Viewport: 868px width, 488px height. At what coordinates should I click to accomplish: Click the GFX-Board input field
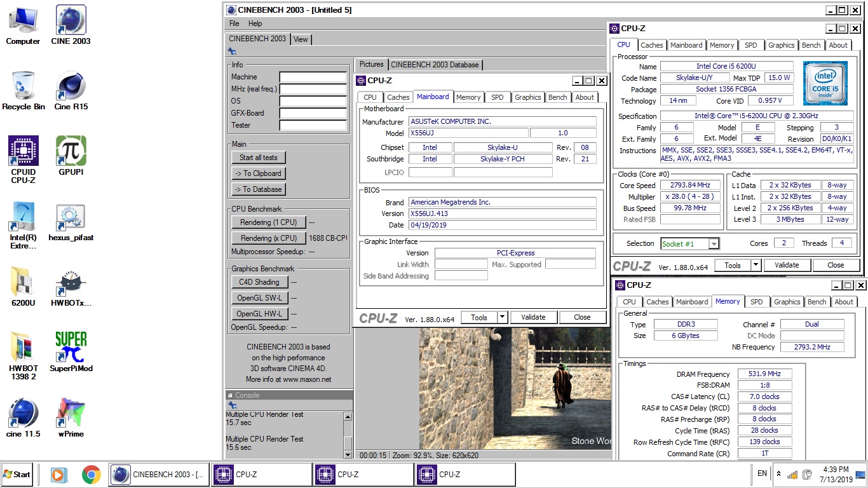(x=313, y=113)
